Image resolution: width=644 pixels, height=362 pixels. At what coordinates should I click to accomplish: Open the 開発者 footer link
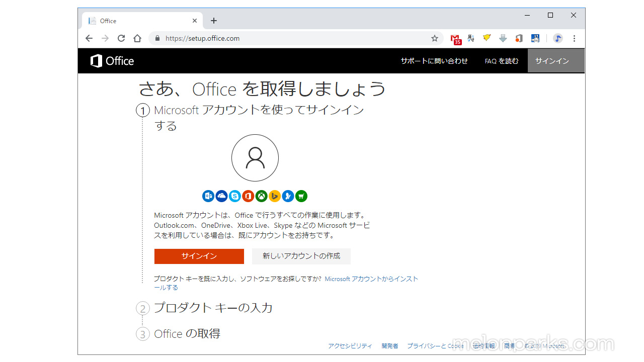[x=390, y=346]
